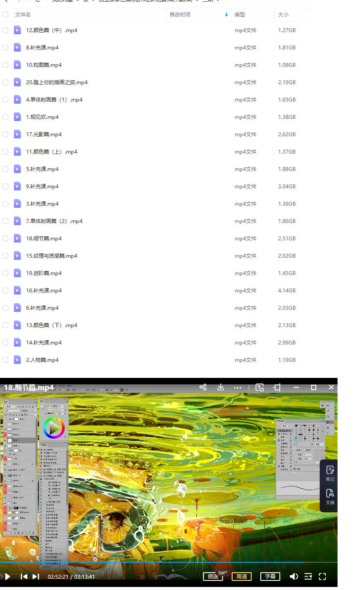Tick the select-all checkbox in the header

(x=5, y=15)
